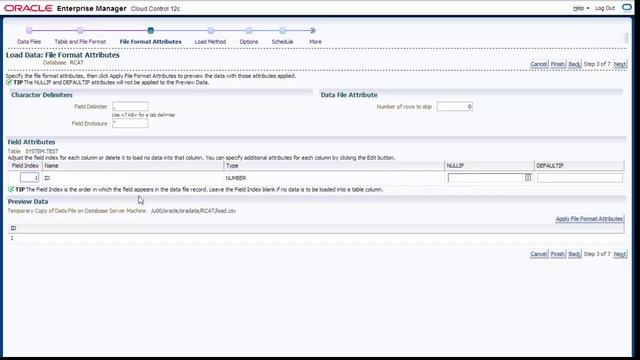Click Apply File Format Attributes button

click(x=589, y=219)
